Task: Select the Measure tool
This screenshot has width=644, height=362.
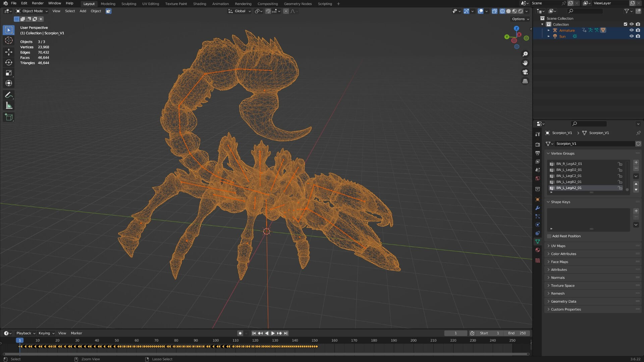Action: [x=9, y=106]
